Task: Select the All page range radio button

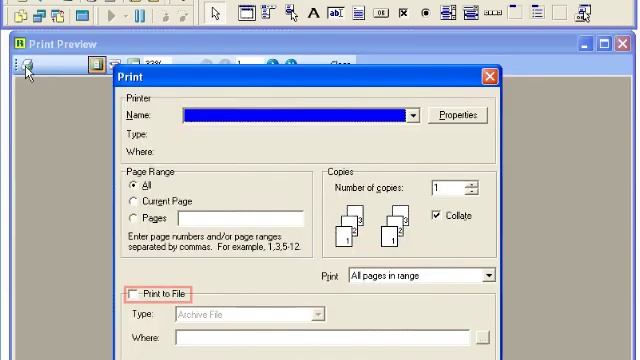Action: coord(133,185)
